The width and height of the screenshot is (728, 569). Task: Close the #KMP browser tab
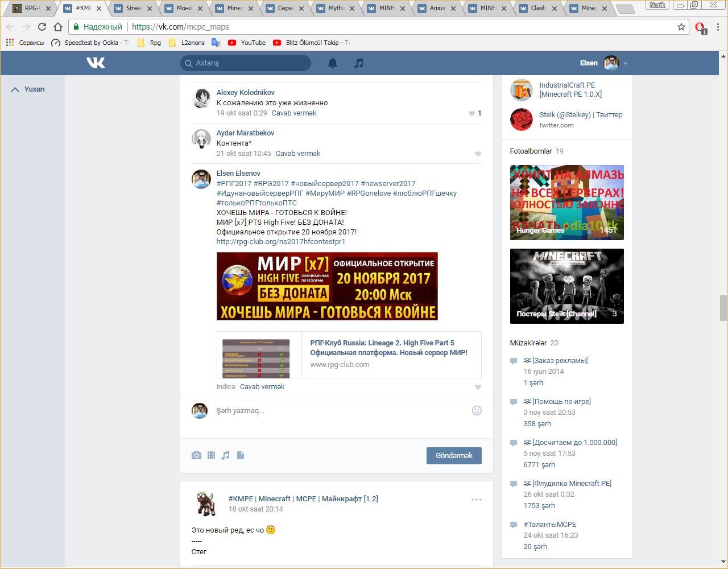click(99, 9)
